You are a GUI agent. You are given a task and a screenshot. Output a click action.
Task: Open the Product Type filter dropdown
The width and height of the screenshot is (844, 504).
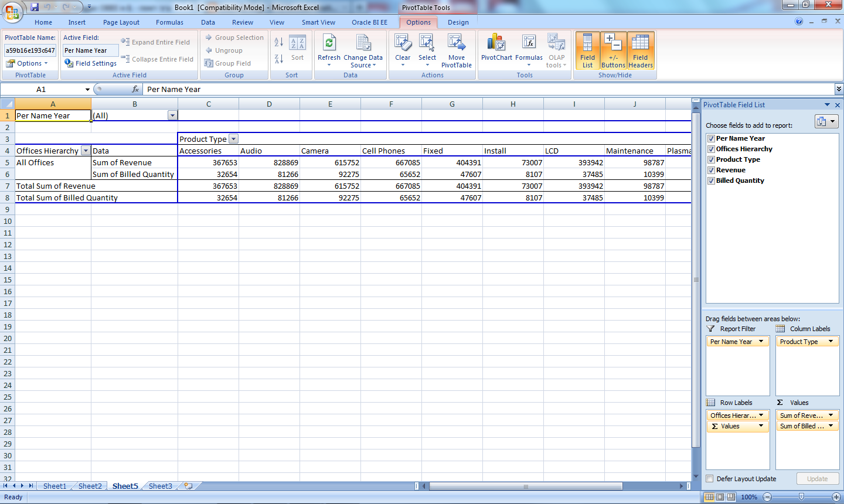[x=233, y=139]
